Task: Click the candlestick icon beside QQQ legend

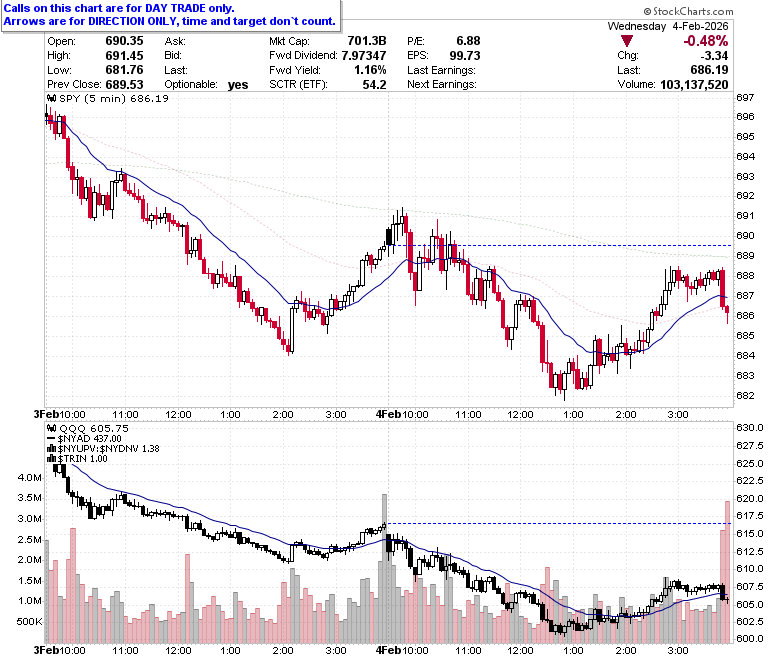Action: point(52,428)
